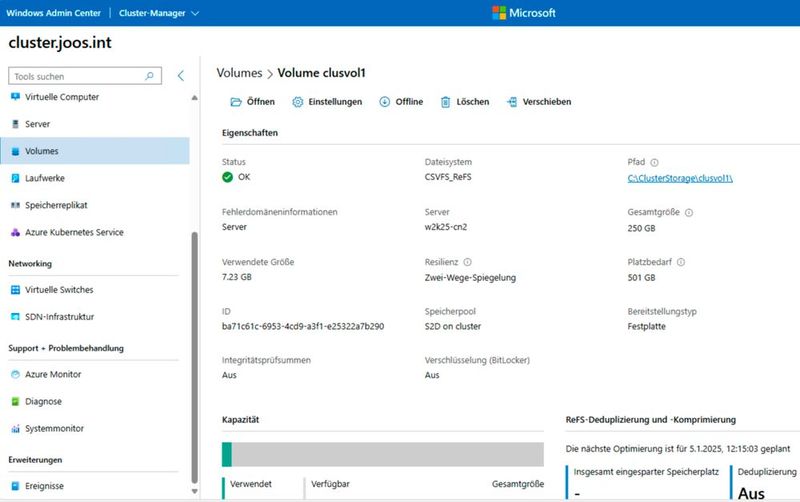Click the Öffnen folder icon

coord(236,102)
